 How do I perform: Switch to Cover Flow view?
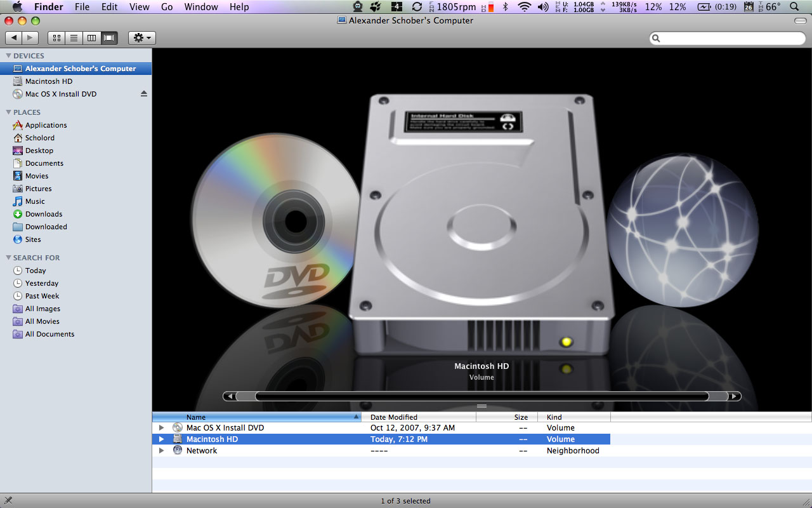[109, 38]
